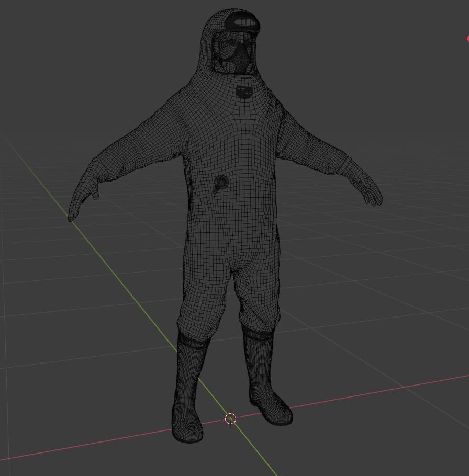
Task: Select the dark vent on top of the hood
Action: click(243, 22)
